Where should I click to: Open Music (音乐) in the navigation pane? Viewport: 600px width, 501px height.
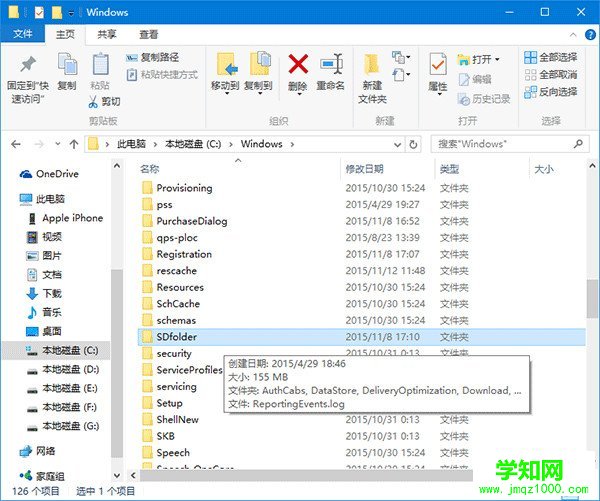click(44, 312)
